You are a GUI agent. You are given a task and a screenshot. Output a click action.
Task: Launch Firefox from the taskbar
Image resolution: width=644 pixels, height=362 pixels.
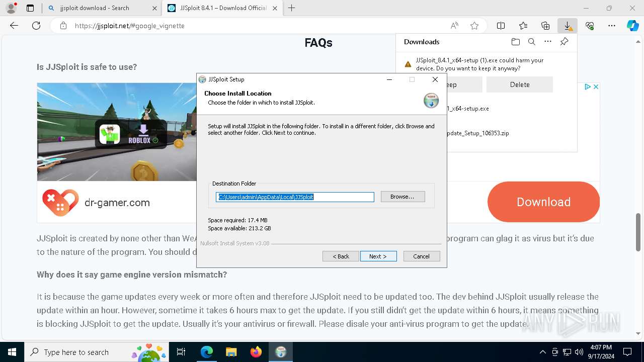(256, 352)
